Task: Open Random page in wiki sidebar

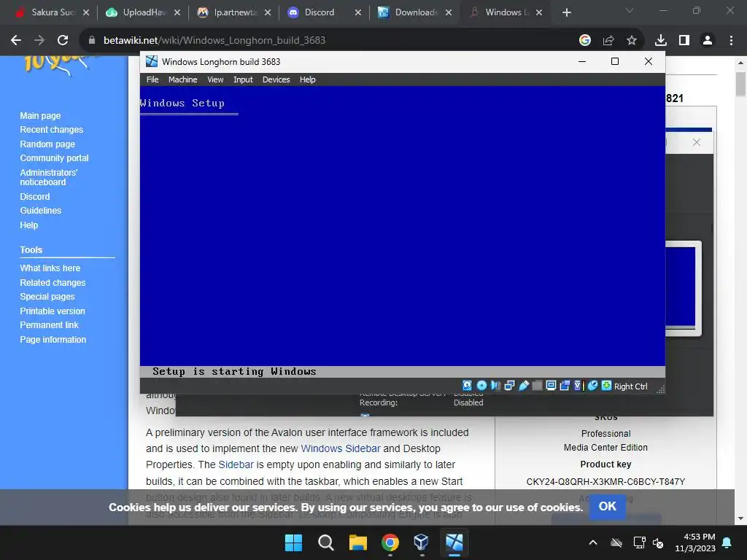Action: [47, 144]
